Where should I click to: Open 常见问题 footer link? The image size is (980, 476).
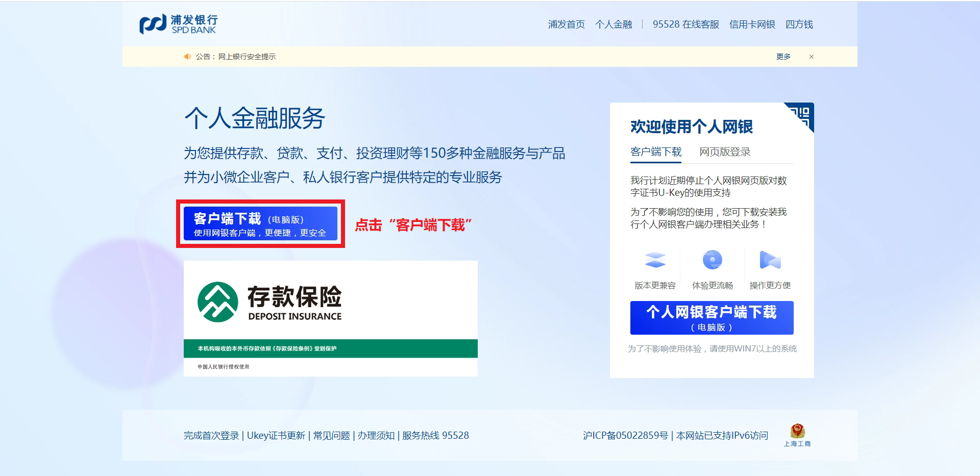332,436
